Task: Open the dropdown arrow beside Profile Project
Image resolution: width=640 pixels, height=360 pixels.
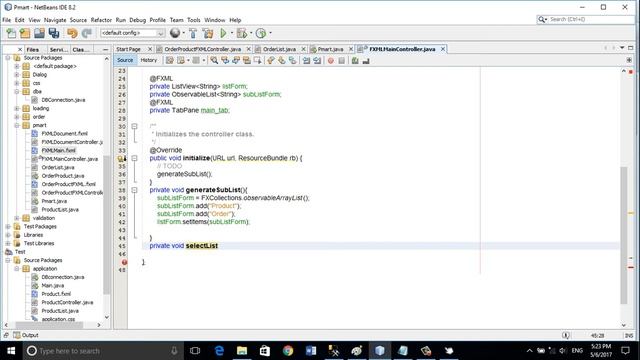Action: coord(270,33)
